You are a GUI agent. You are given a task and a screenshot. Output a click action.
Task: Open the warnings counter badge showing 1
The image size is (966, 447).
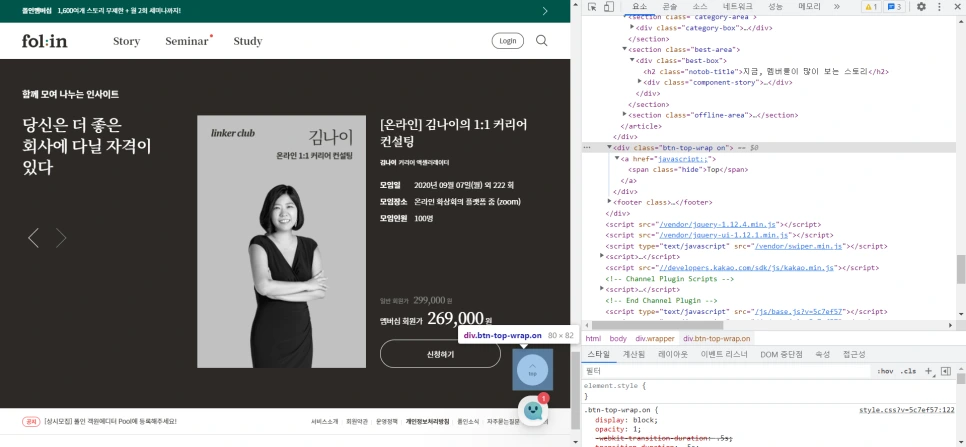point(871,7)
